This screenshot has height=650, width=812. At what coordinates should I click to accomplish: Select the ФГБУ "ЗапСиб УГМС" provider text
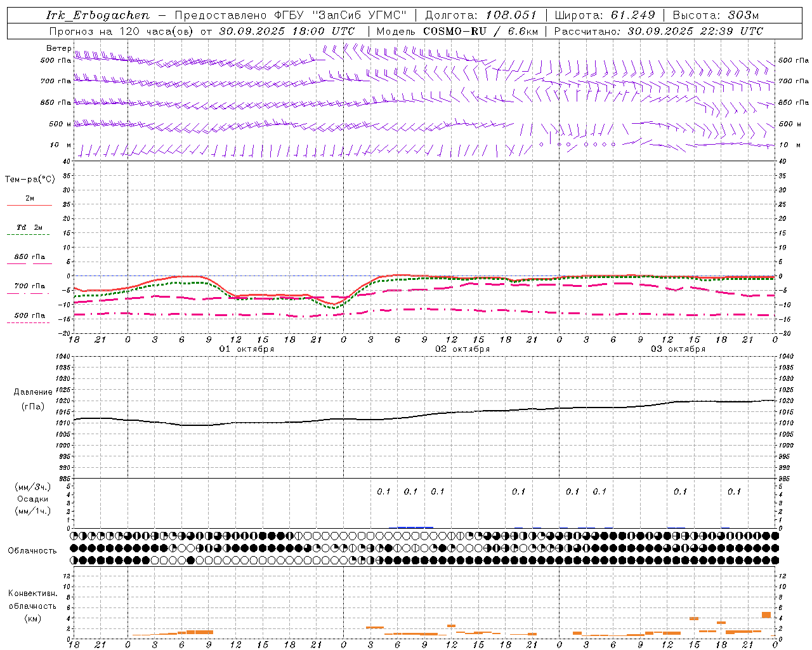click(x=340, y=15)
